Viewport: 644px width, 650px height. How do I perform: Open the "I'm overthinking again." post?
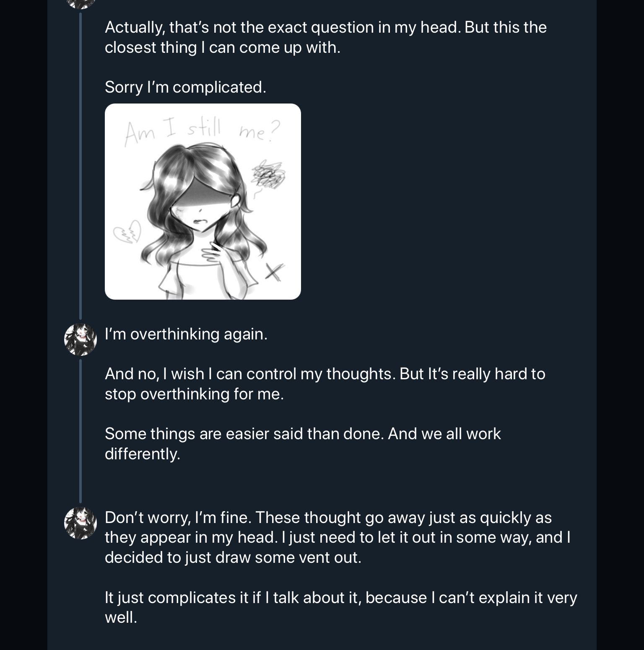pyautogui.click(x=186, y=334)
